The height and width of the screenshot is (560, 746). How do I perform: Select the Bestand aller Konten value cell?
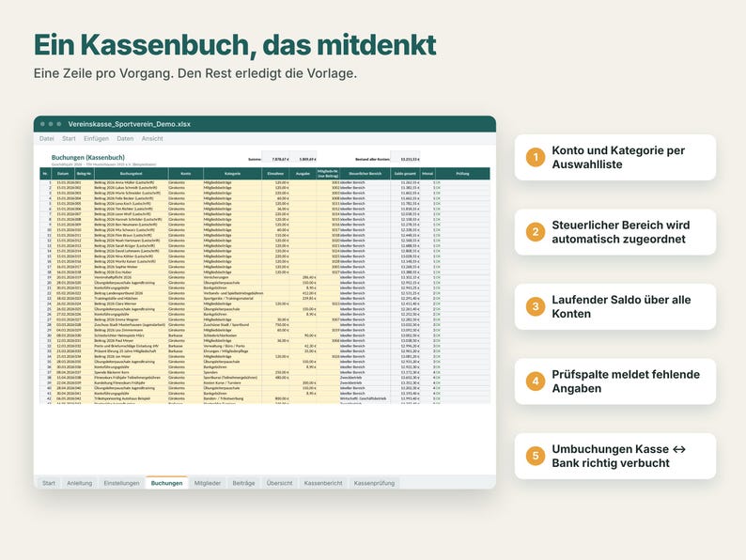pos(405,159)
